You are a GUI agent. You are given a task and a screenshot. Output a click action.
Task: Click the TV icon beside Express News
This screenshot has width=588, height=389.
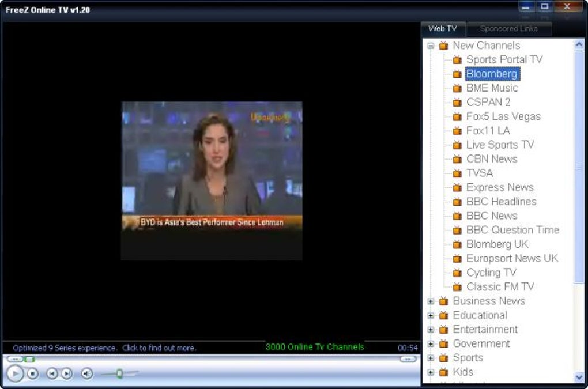click(457, 188)
